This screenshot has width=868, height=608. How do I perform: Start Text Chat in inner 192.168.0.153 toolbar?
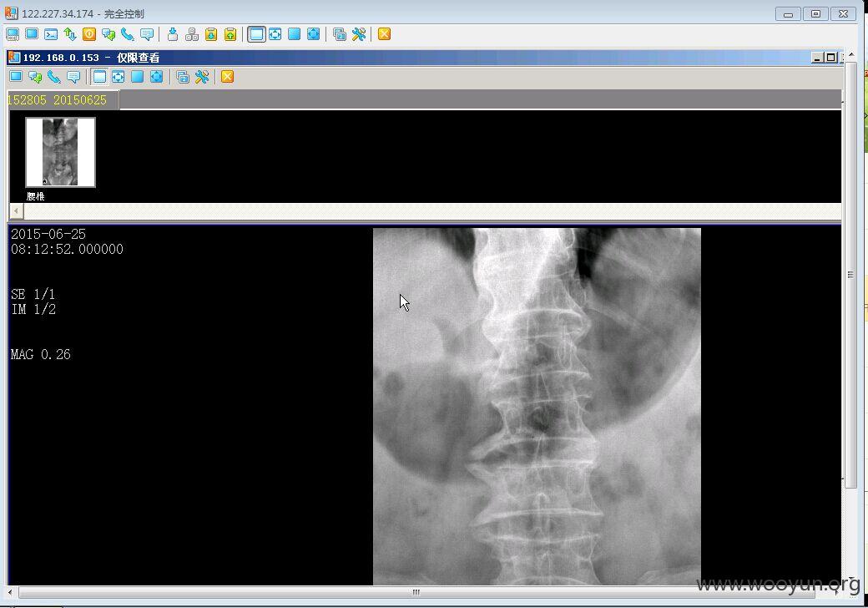click(x=35, y=76)
